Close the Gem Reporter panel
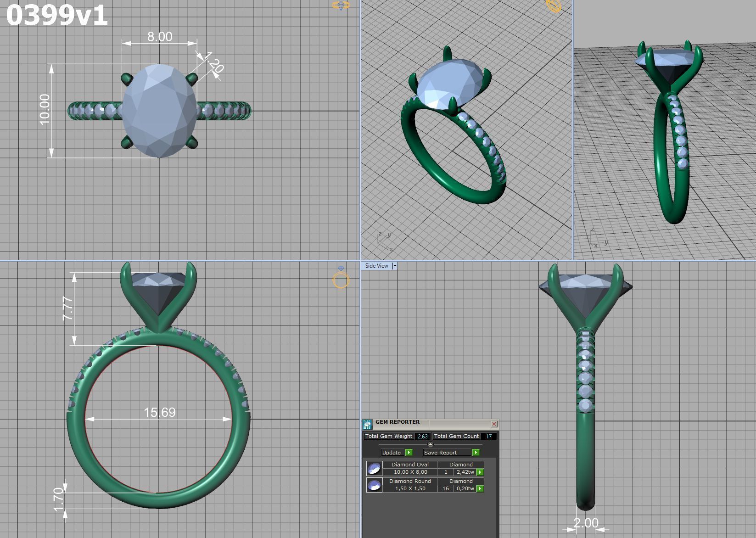Image resolution: width=756 pixels, height=538 pixels. (x=494, y=424)
